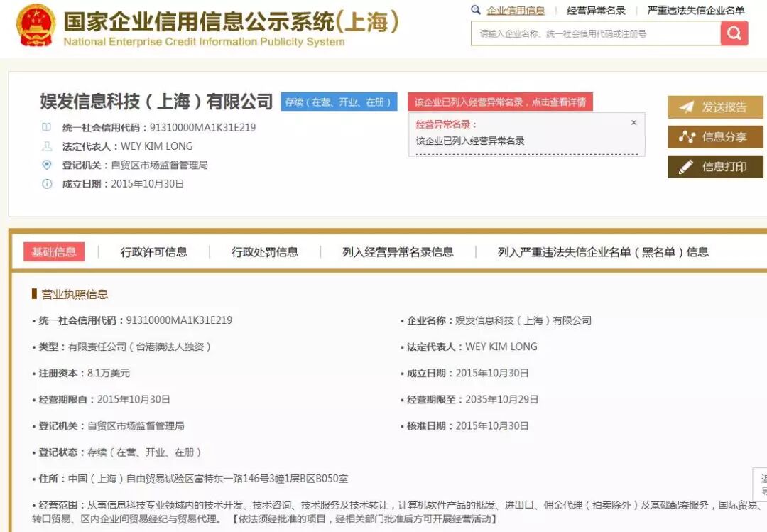Click the blue 存续（在营、开业、在册） status badge
767x532 pixels.
pos(339,102)
